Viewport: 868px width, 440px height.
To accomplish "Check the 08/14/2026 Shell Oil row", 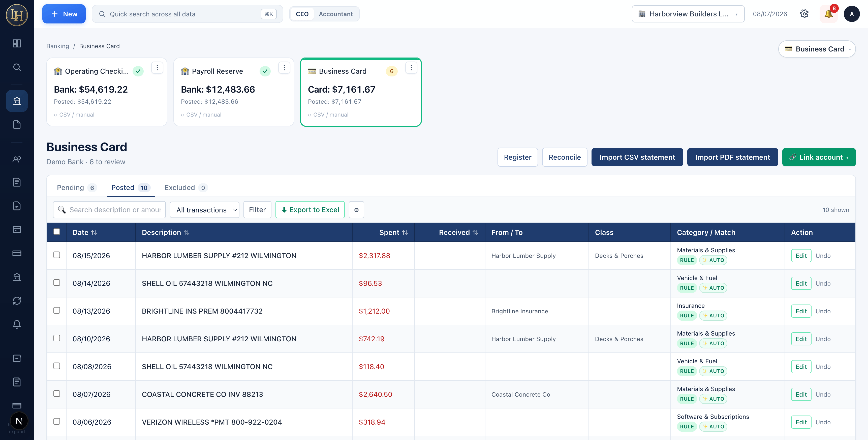I will pos(57,282).
